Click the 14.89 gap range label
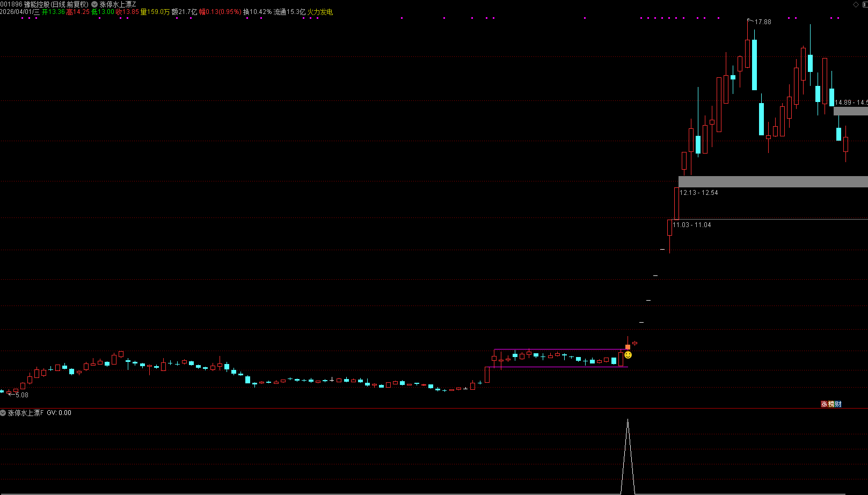 coord(851,103)
